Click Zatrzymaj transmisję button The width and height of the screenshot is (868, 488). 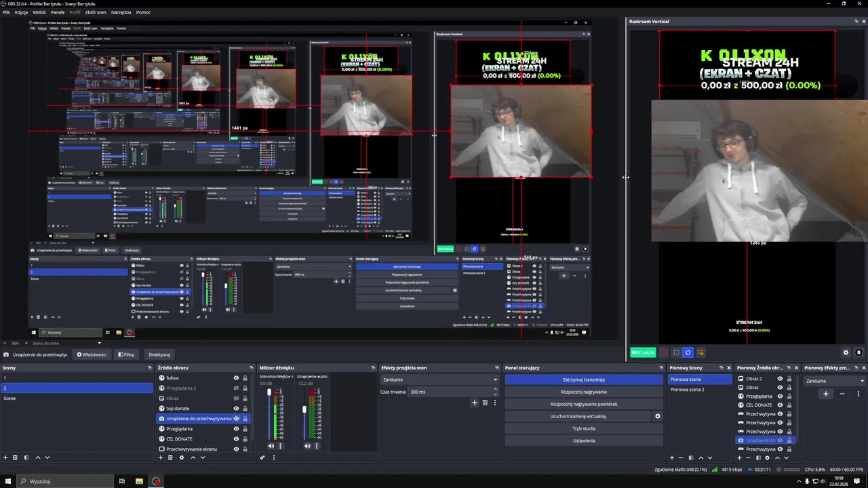[584, 380]
